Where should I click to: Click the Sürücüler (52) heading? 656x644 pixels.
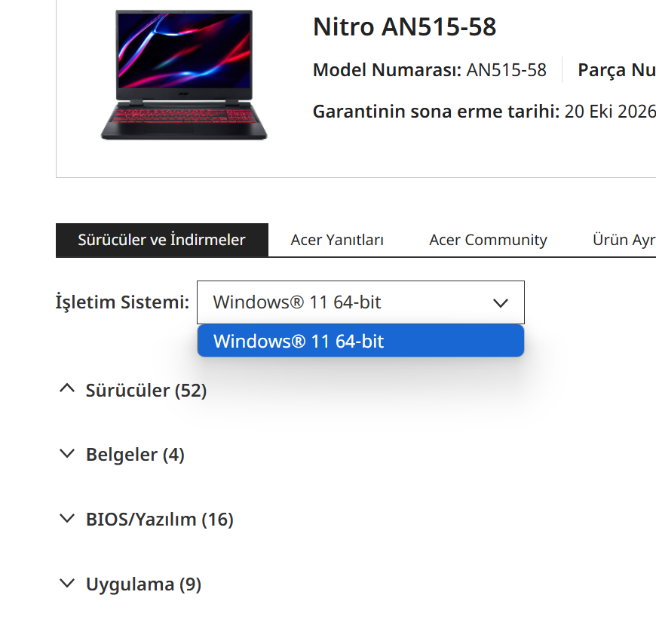pos(146,391)
